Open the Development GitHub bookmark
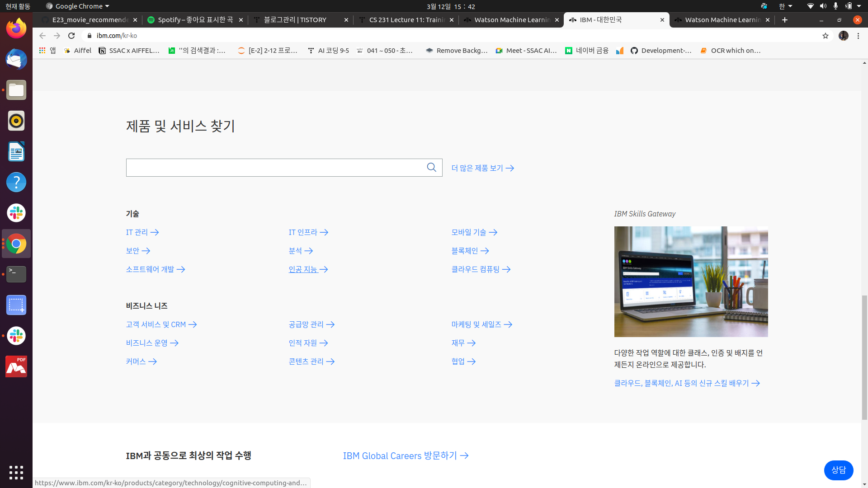868x488 pixels. click(661, 51)
